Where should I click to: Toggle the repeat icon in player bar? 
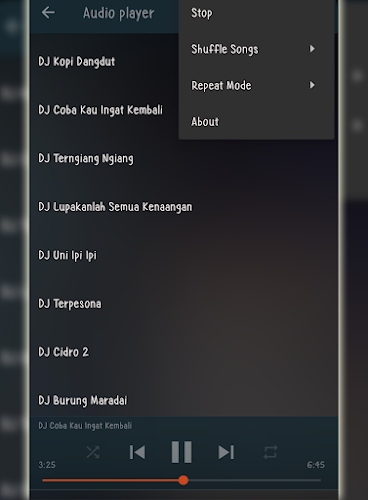tap(270, 452)
